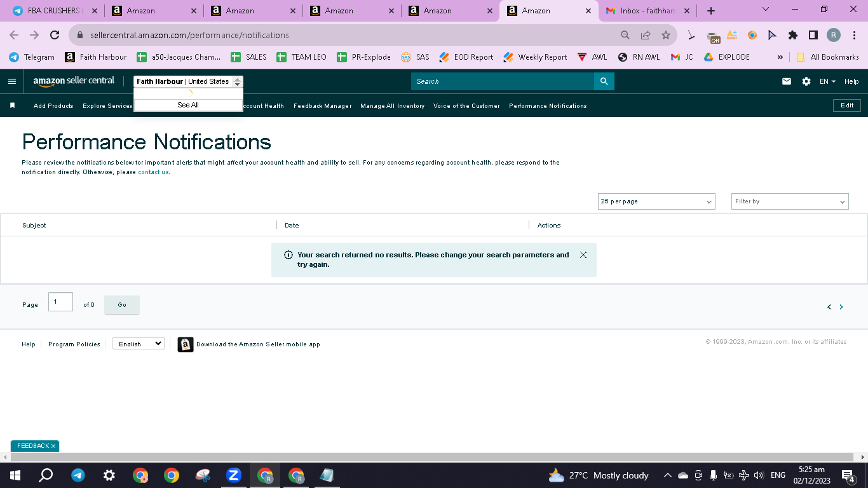This screenshot has width=868, height=488.
Task: Click the horizontal page scrollbar
Action: [x=432, y=457]
